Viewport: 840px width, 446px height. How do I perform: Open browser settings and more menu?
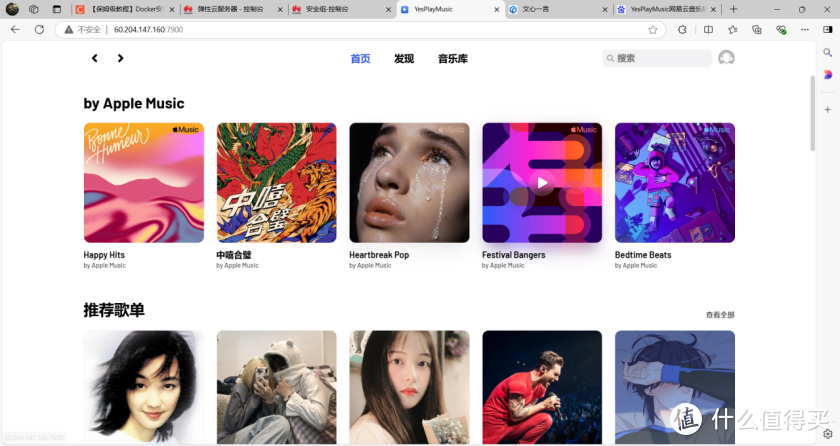pyautogui.click(x=804, y=29)
